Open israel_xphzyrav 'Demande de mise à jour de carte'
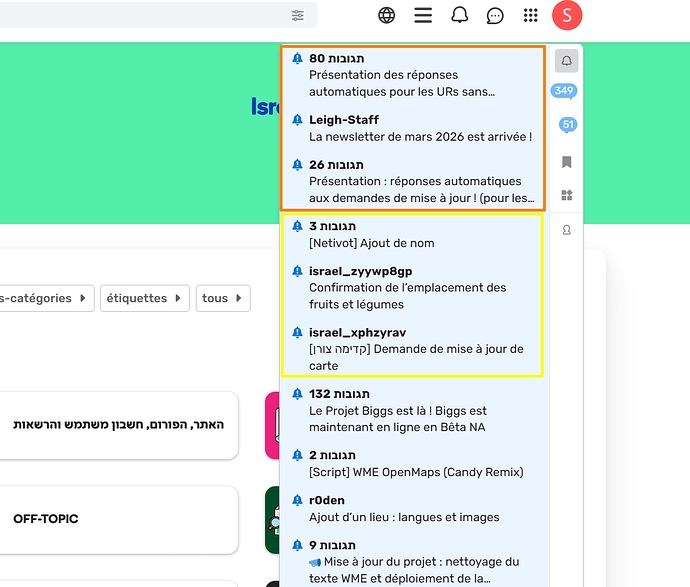Viewport: 690px width, 587px height. coord(414,349)
